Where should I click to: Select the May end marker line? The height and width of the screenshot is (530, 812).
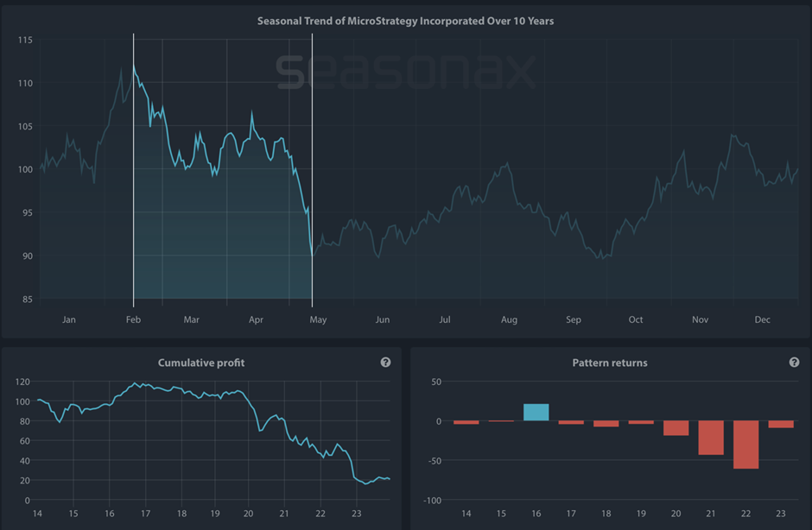point(312,171)
